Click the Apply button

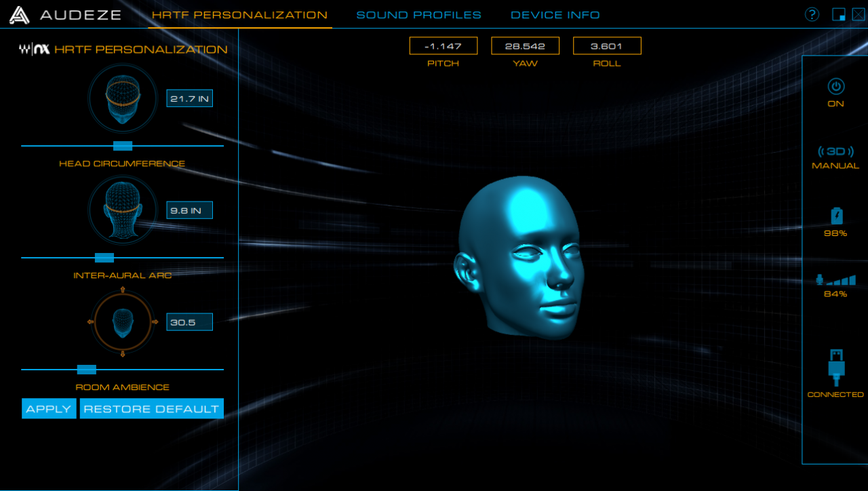pyautogui.click(x=49, y=409)
